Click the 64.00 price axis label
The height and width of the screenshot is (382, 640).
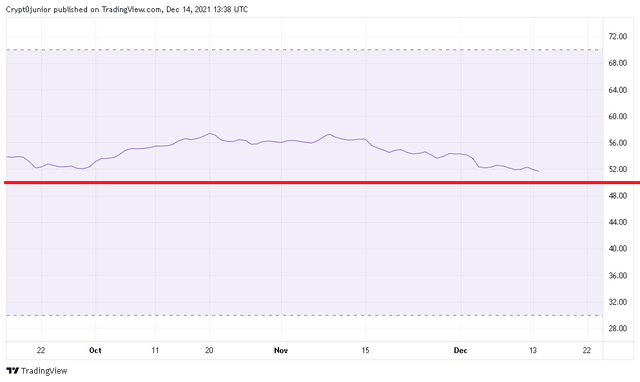coord(618,90)
